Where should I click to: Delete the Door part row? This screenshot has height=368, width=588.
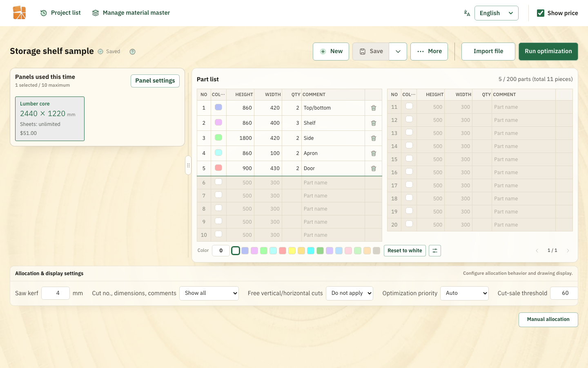coord(374,168)
